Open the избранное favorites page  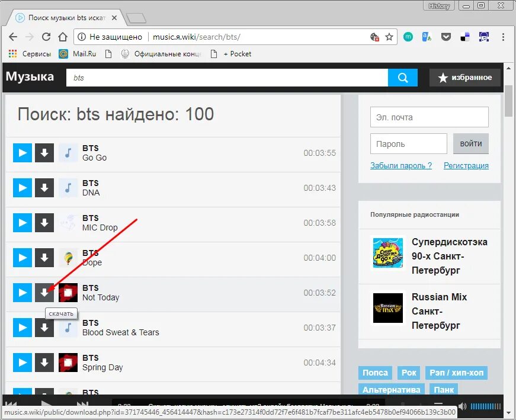(x=465, y=78)
